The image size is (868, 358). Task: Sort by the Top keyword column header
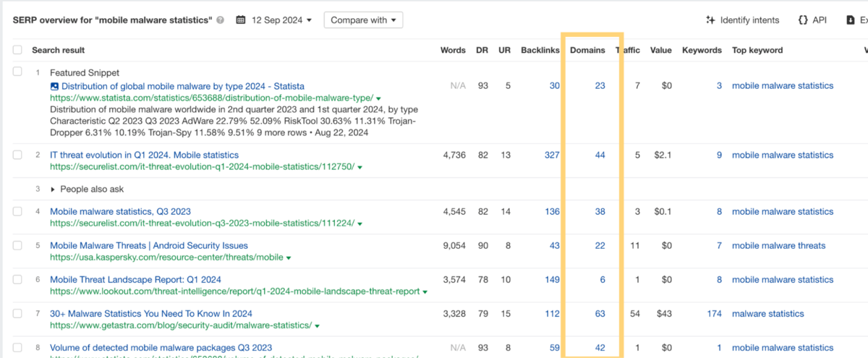click(757, 50)
